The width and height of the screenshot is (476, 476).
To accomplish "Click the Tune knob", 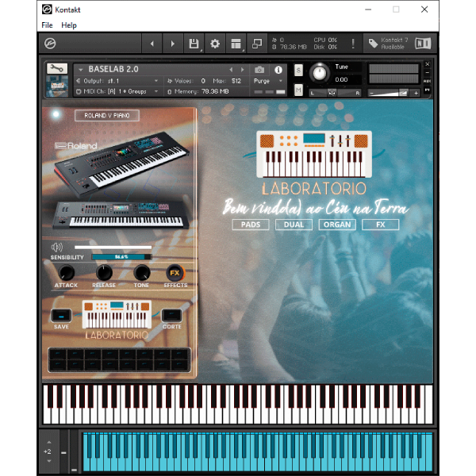I will tap(320, 73).
